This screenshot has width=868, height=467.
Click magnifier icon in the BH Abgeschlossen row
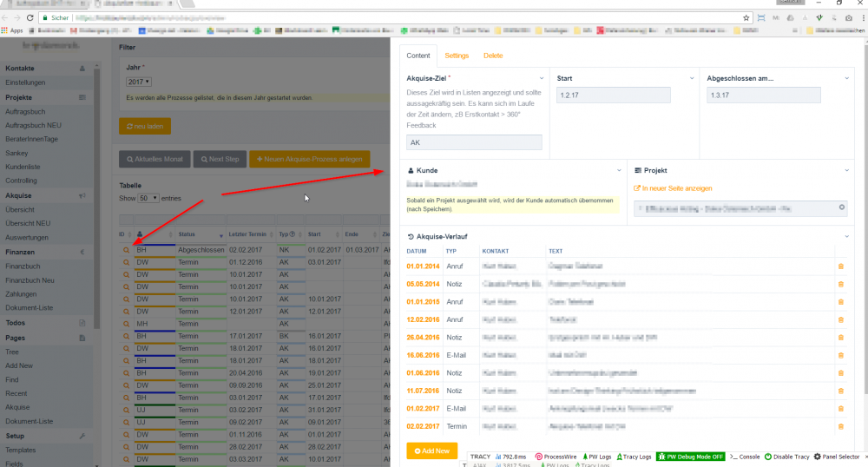pos(125,250)
